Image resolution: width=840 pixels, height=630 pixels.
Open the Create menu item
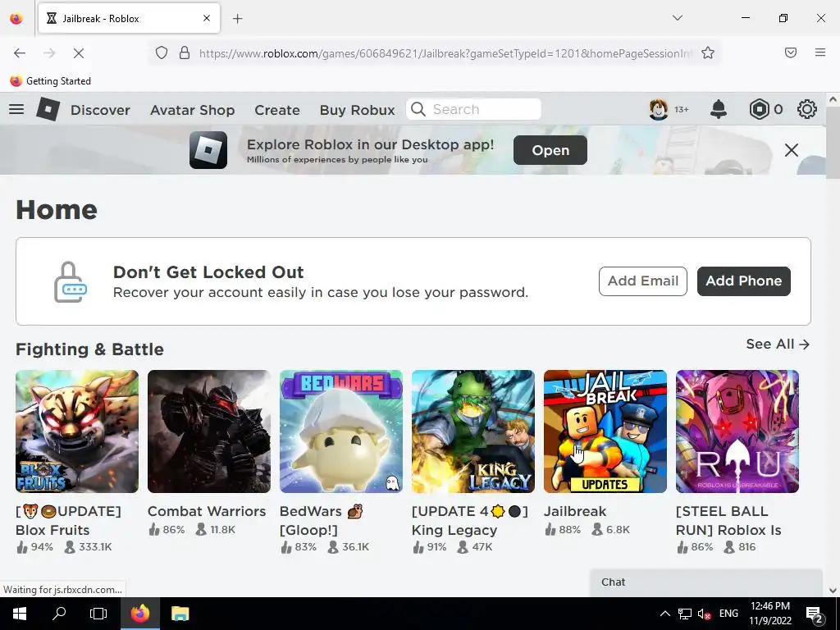(x=277, y=110)
